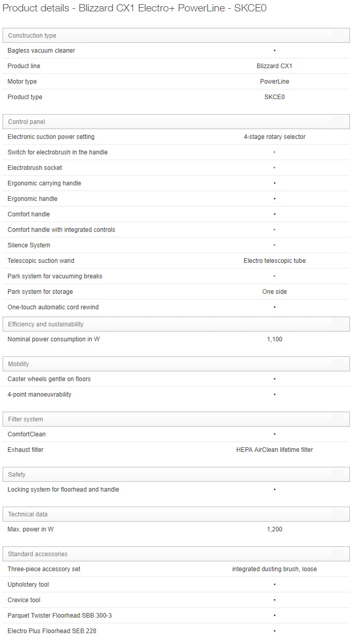Click the Blizzard CX1 product line value

(275, 66)
